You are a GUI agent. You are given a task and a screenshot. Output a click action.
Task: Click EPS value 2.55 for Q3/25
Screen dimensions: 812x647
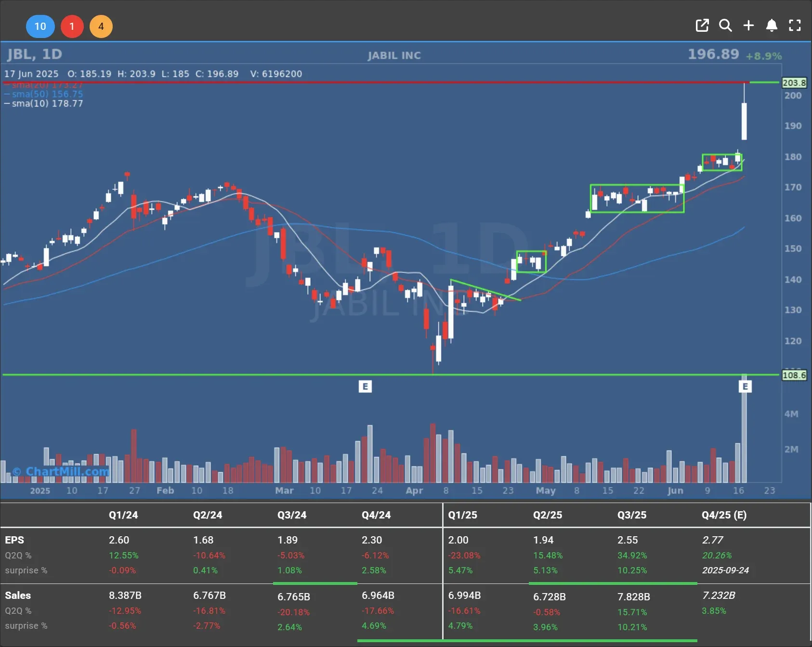[628, 540]
